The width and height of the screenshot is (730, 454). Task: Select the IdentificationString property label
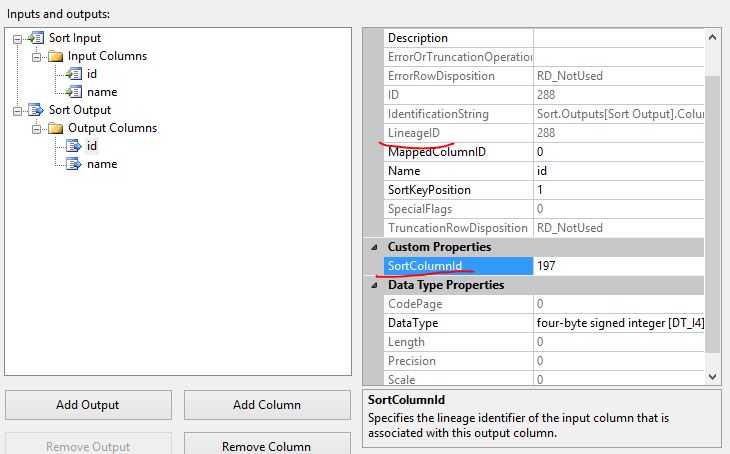[x=438, y=114]
